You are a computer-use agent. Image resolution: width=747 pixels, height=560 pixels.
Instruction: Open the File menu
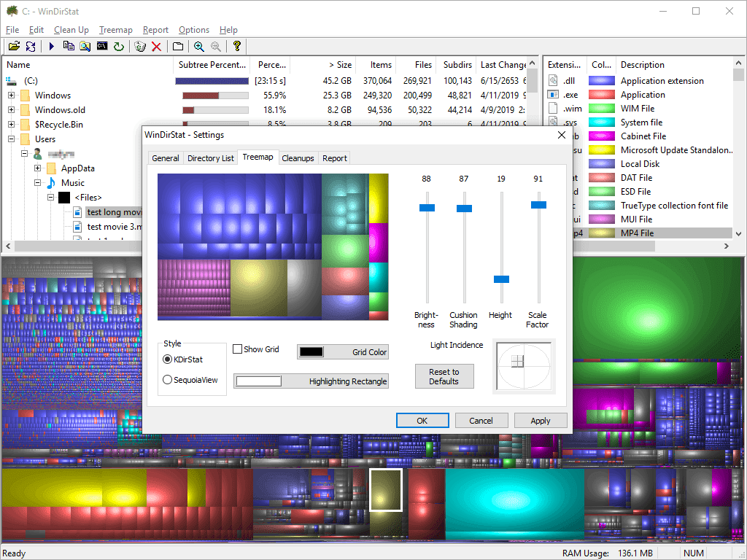coord(12,29)
